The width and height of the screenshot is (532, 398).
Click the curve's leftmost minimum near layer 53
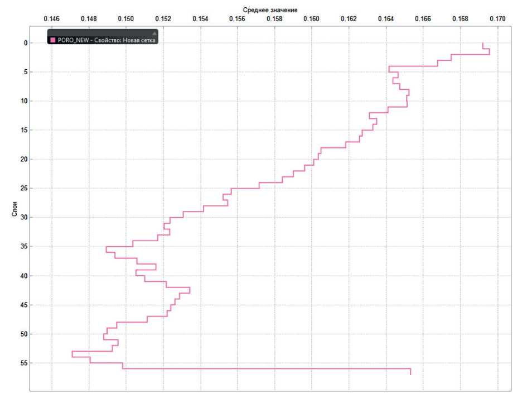(x=72, y=354)
